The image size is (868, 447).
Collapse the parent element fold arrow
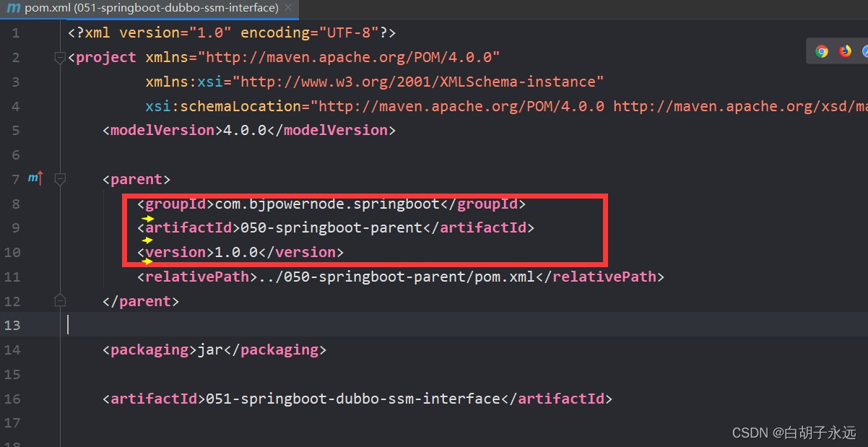pos(60,178)
